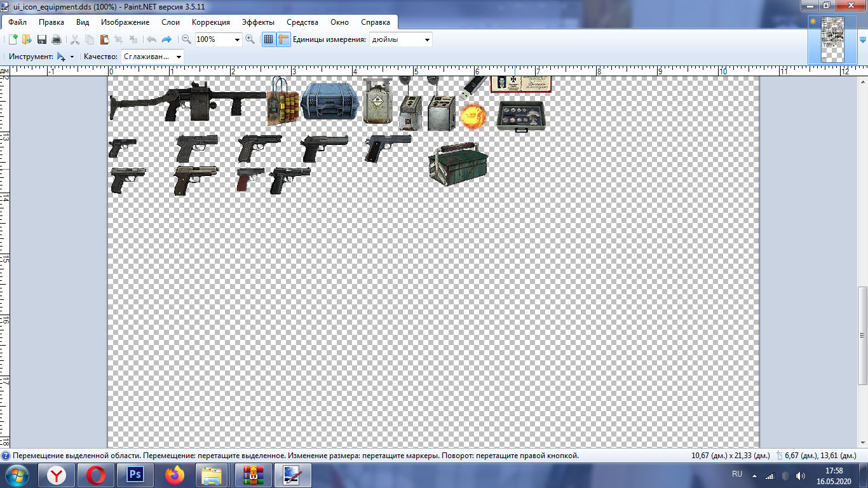Click the Paste clipboard icon
The image size is (868, 488).
tap(104, 39)
